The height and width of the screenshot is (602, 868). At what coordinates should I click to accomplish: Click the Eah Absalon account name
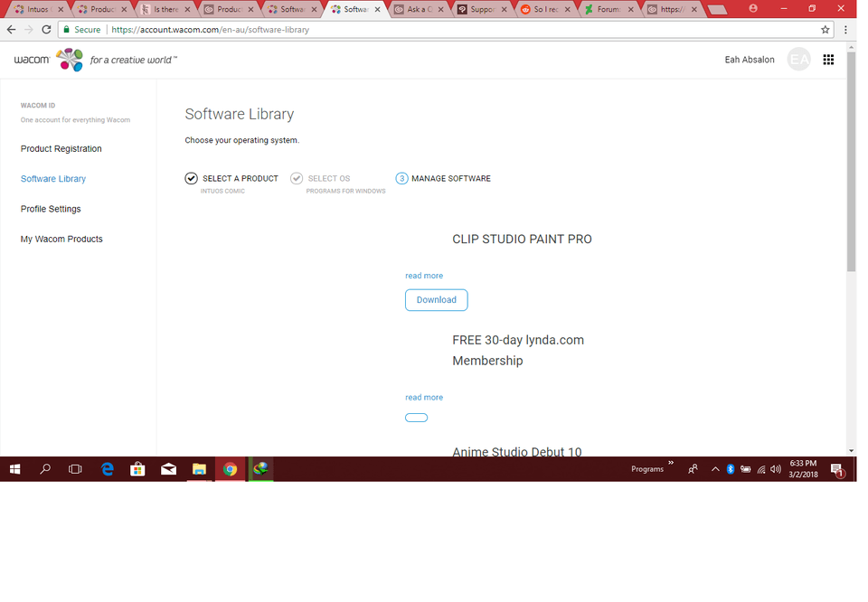coord(750,60)
